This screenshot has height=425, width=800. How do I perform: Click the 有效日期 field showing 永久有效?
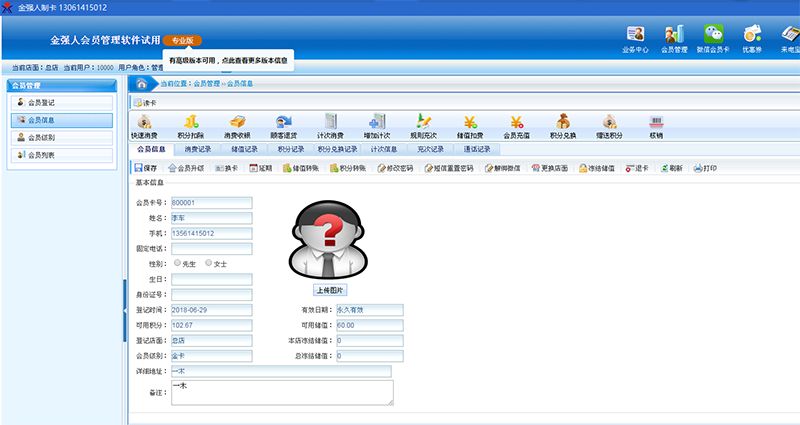click(370, 310)
